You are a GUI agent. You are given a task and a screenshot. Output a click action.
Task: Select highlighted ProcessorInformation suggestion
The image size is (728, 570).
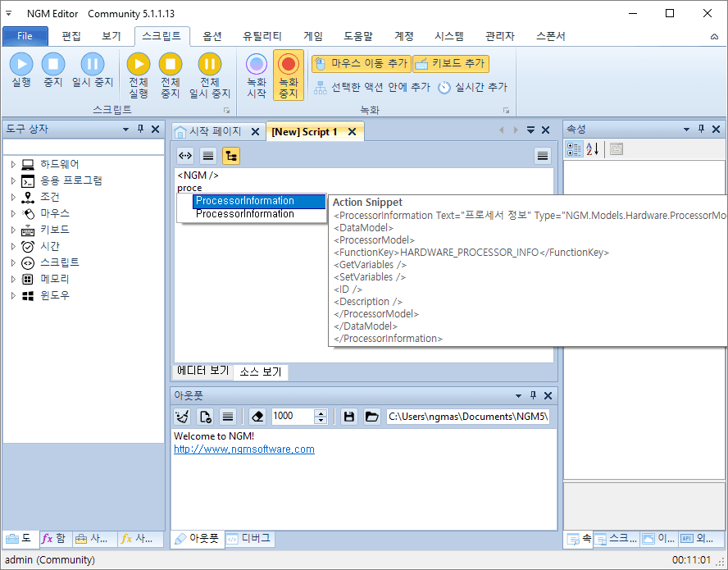258,201
